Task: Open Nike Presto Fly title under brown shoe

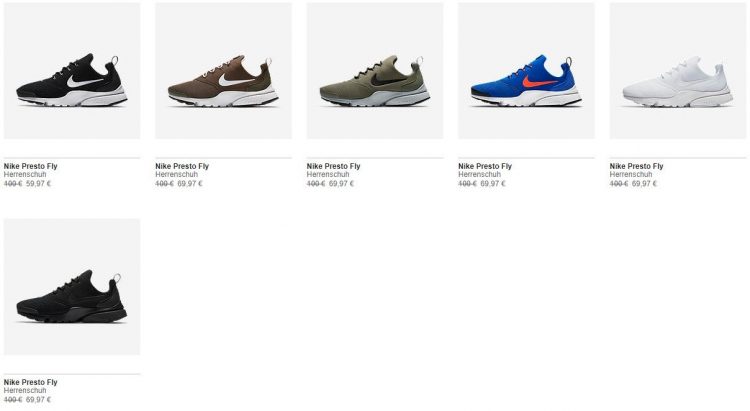Action: click(182, 166)
